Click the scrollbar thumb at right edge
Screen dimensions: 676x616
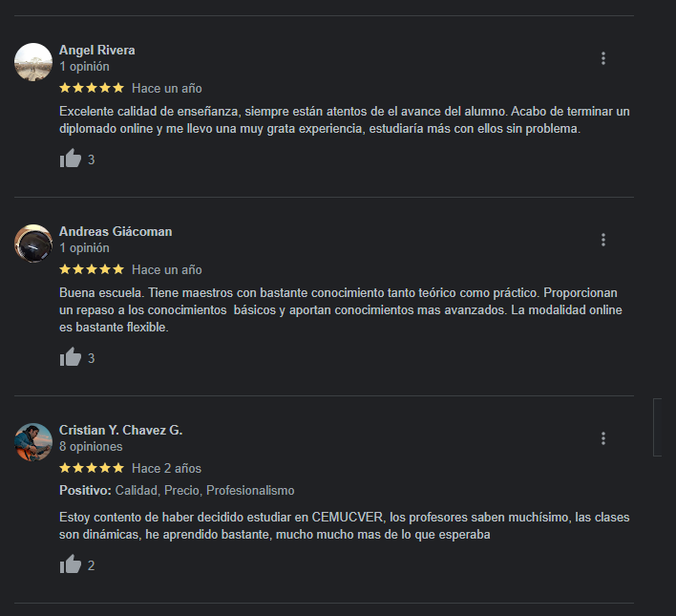(x=658, y=427)
